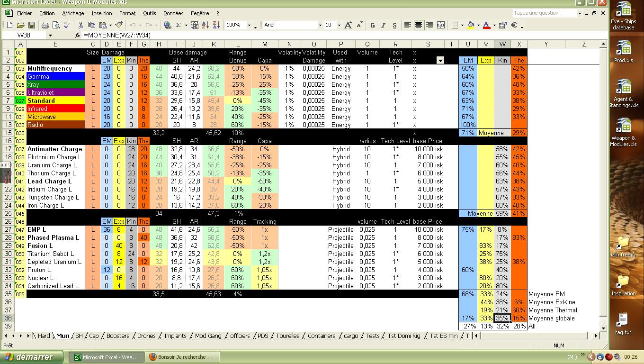Toggle center alignment
The image size is (644, 364).
[419, 25]
